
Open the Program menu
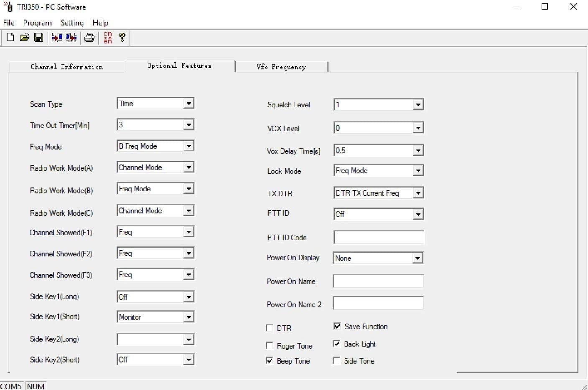pyautogui.click(x=37, y=23)
